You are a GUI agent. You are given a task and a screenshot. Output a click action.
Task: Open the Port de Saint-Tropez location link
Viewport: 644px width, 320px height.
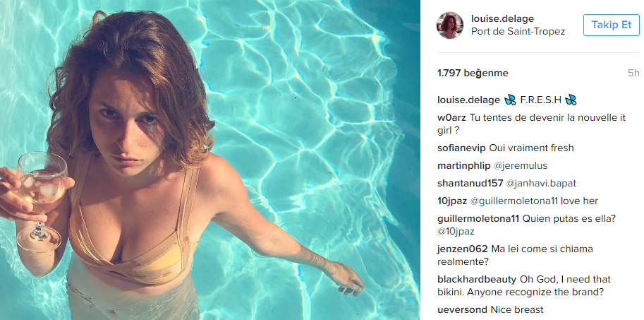tap(518, 31)
